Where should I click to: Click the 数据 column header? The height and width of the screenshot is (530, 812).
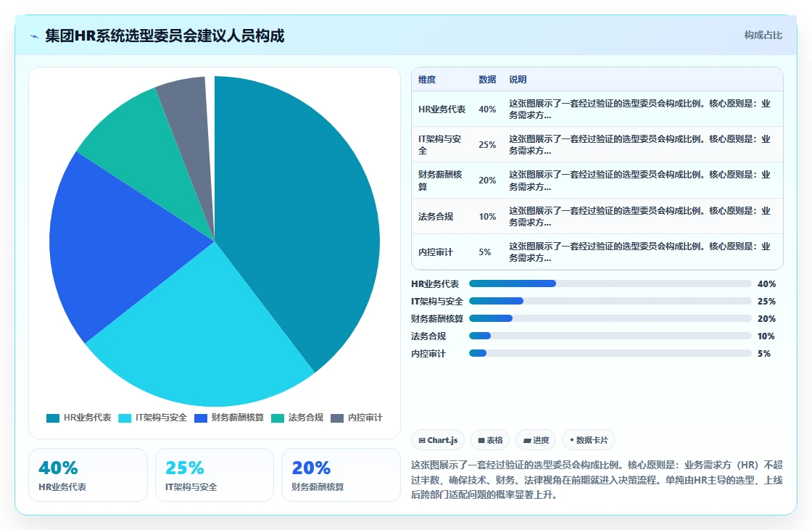point(487,80)
